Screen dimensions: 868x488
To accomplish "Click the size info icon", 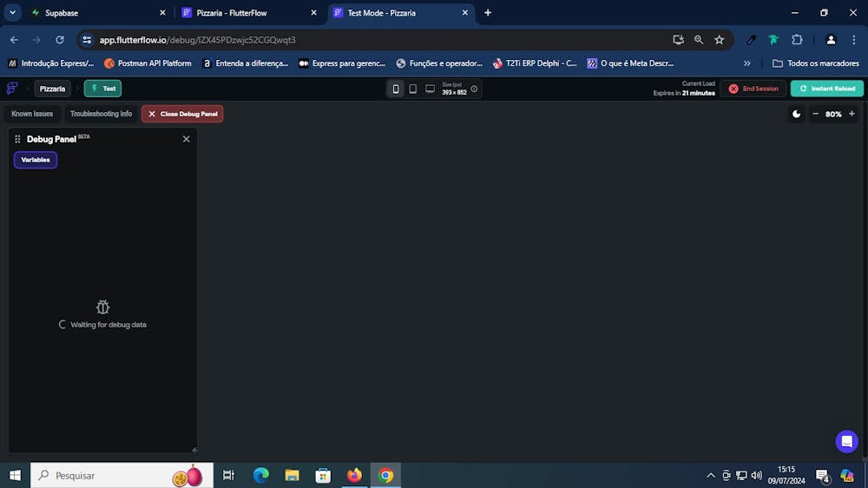I will coord(474,89).
